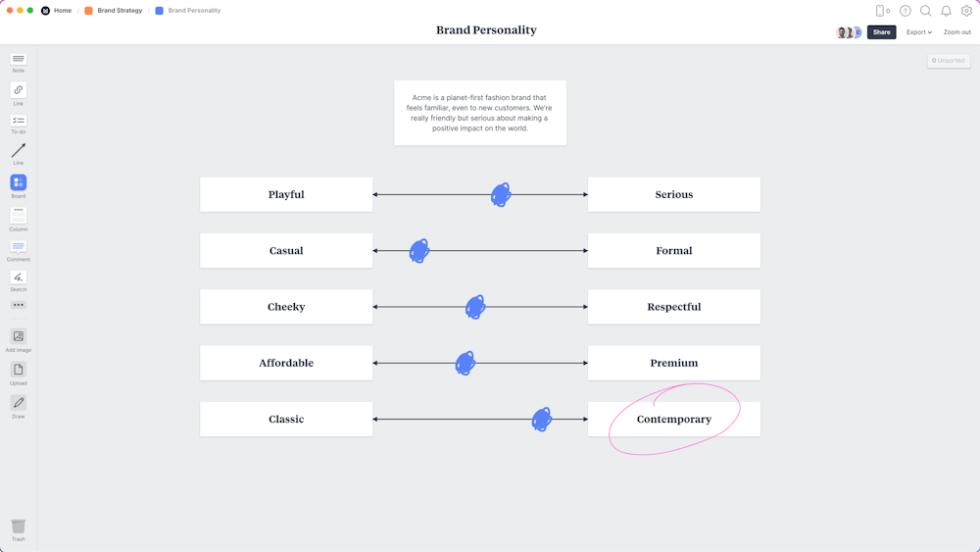
Task: Select the Column tool
Action: pyautogui.click(x=18, y=215)
